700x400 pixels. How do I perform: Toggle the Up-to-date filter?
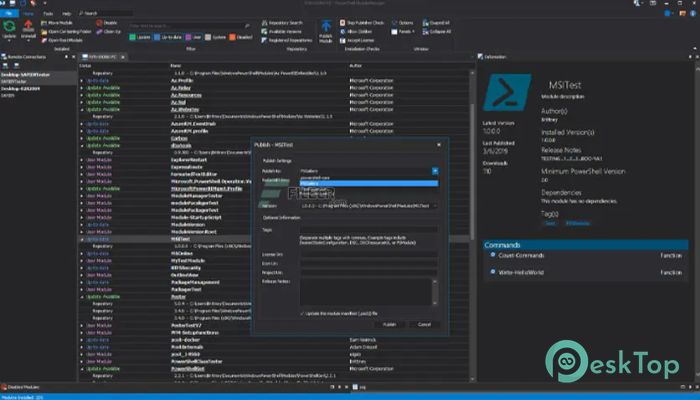tap(168, 38)
